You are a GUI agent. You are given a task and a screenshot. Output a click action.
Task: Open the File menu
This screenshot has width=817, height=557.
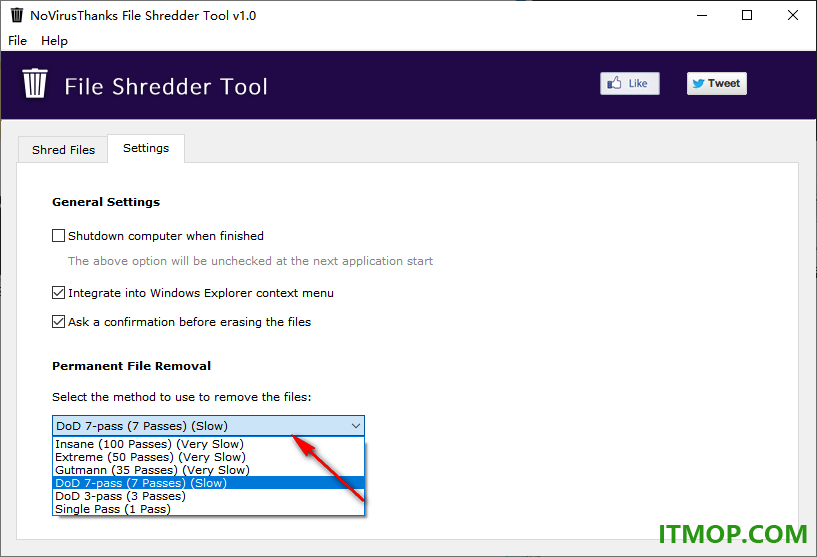[x=17, y=41]
